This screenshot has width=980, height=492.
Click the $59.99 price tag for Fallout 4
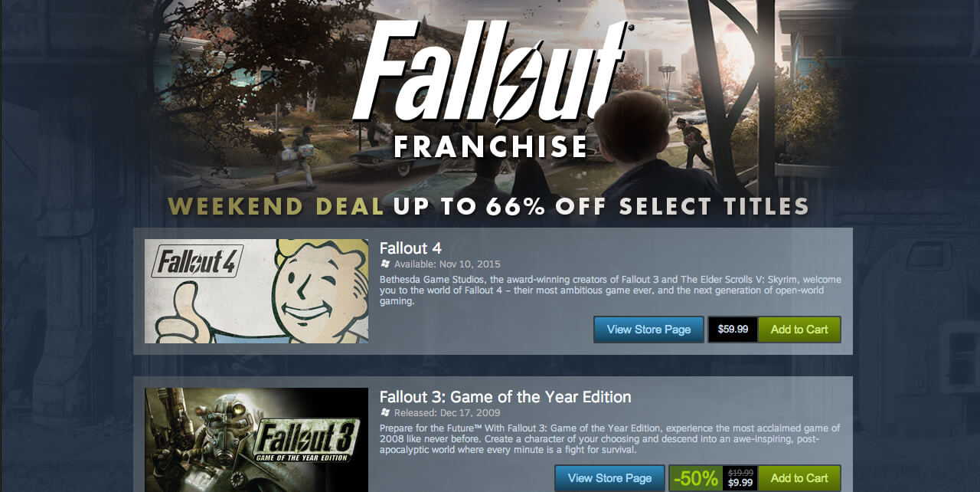click(732, 330)
